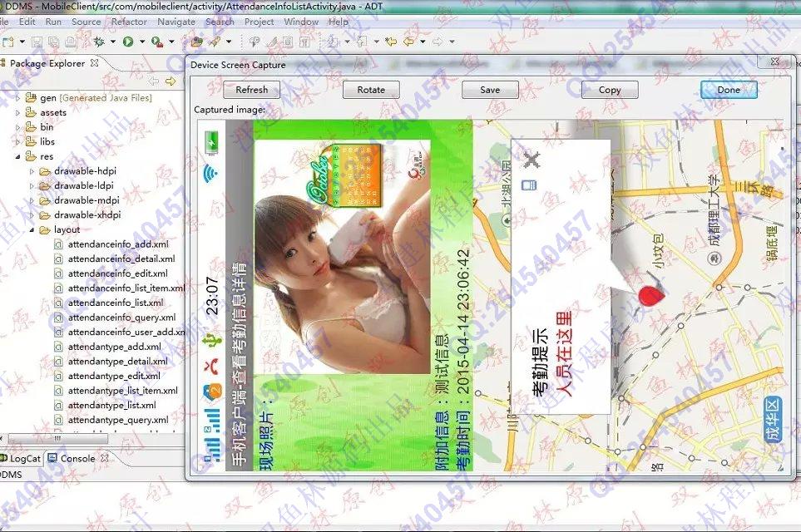Collapse the layout folder node
801x532 pixels.
(x=32, y=229)
